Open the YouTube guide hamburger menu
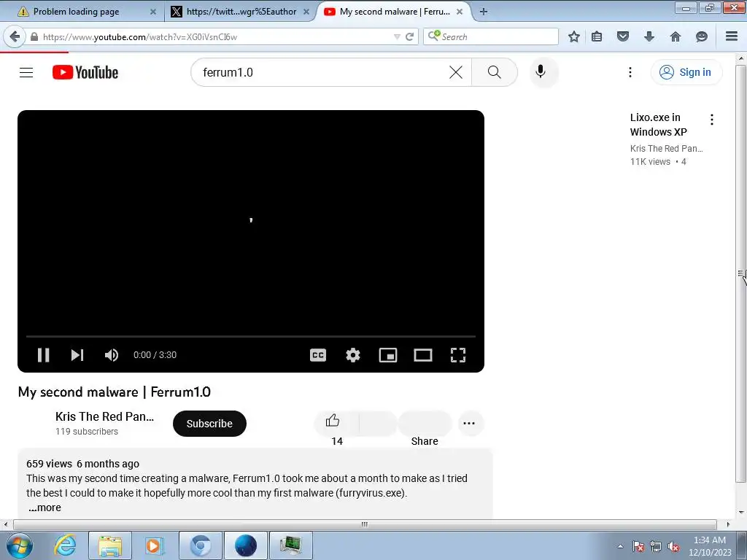This screenshot has height=560, width=747. coord(26,72)
